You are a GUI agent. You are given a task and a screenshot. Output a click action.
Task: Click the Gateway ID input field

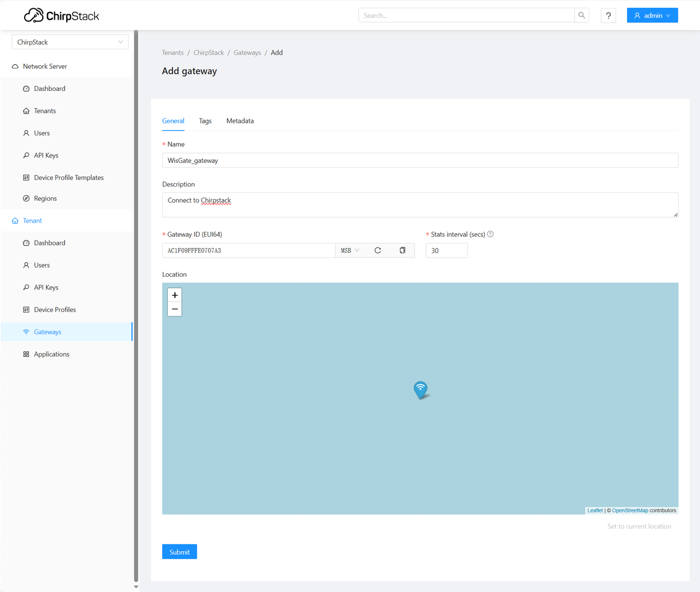(249, 251)
